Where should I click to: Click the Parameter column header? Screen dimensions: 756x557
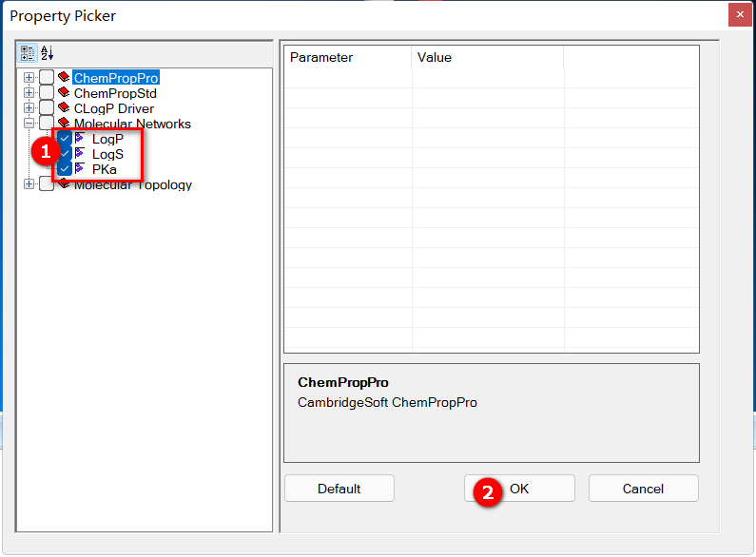[348, 57]
